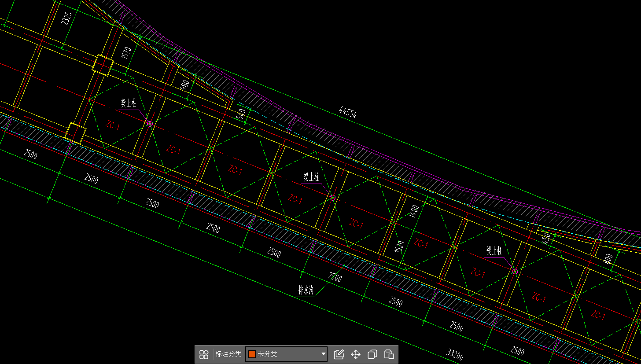Image resolution: width=641 pixels, height=364 pixels.
Task: Click the orange 未分类 color swatch
Action: [252, 354]
